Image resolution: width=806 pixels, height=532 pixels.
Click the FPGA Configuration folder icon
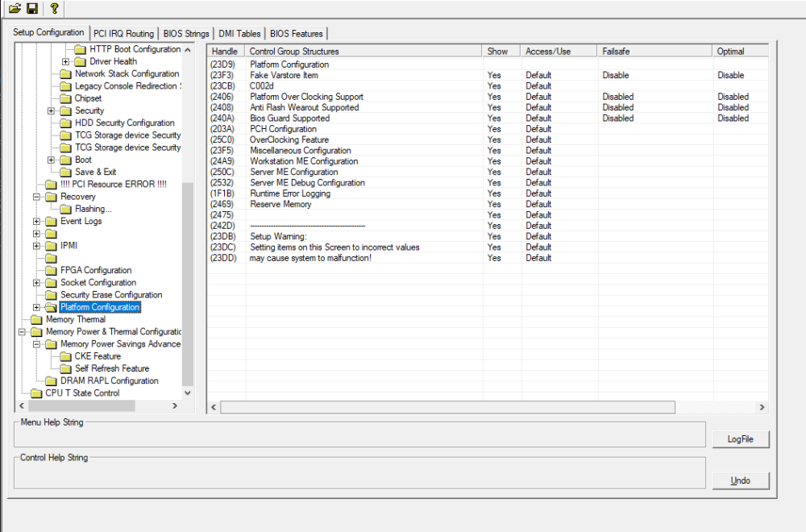[52, 270]
